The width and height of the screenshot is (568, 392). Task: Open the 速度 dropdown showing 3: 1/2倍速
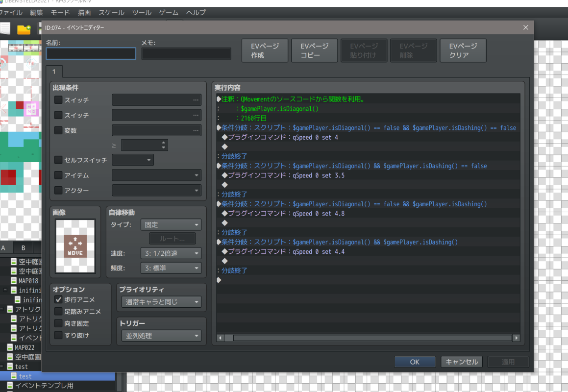171,253
